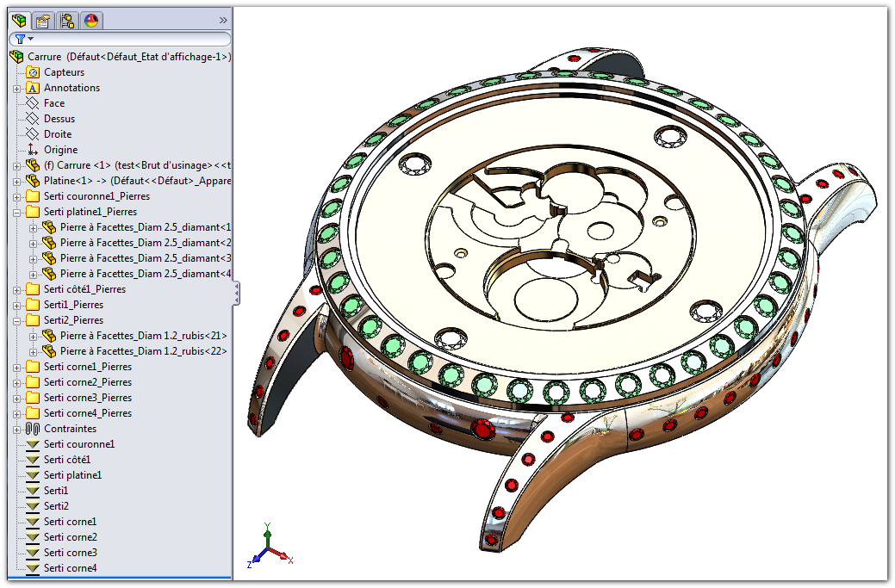Screen dimensions: 895x588
Task: Select the Capteurs sensors folder icon
Action: (x=33, y=72)
